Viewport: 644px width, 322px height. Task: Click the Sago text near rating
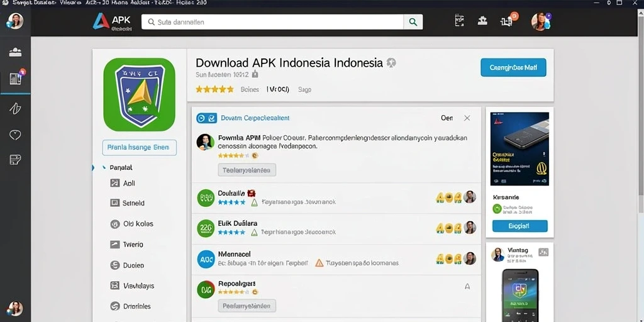[304, 89]
